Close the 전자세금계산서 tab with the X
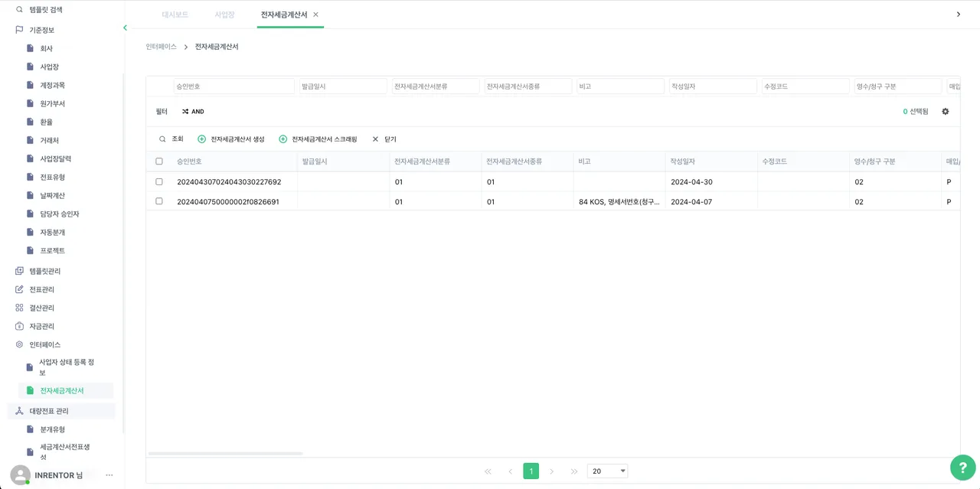 click(315, 15)
